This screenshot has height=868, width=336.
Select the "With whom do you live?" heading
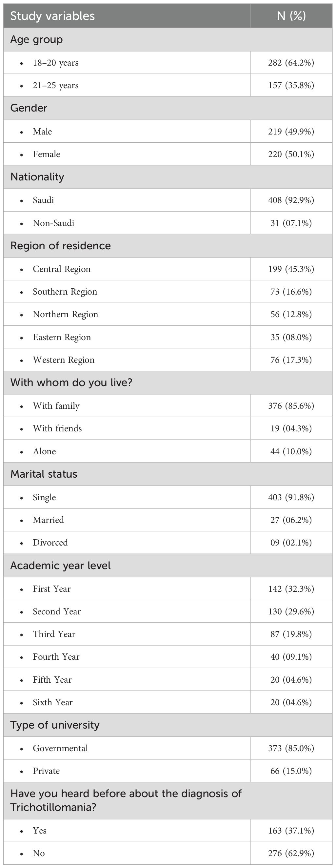tap(71, 382)
